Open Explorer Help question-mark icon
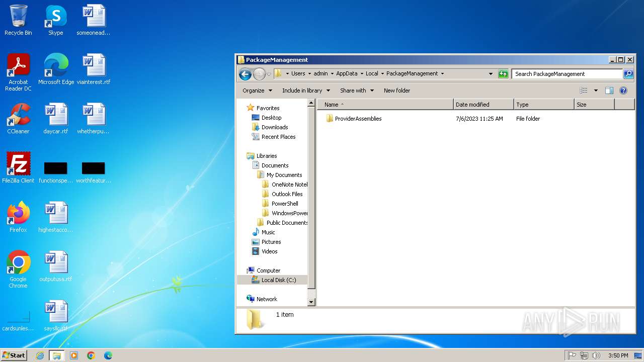644x362 pixels. click(x=623, y=90)
